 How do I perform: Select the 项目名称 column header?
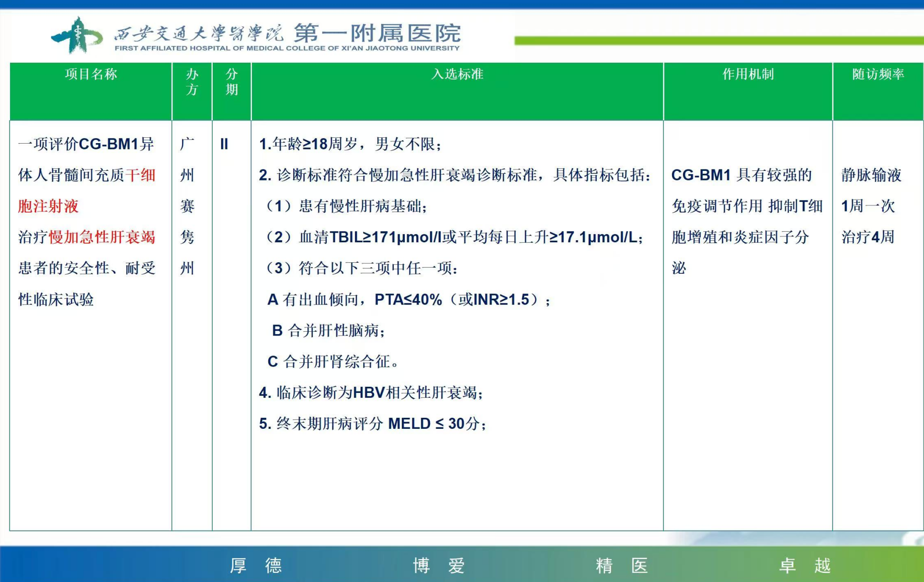coord(91,74)
